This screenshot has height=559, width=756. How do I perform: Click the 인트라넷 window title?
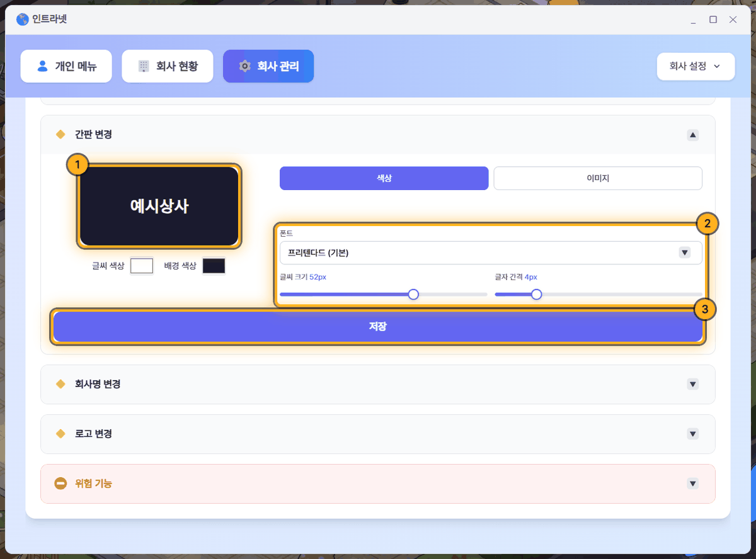click(x=50, y=20)
